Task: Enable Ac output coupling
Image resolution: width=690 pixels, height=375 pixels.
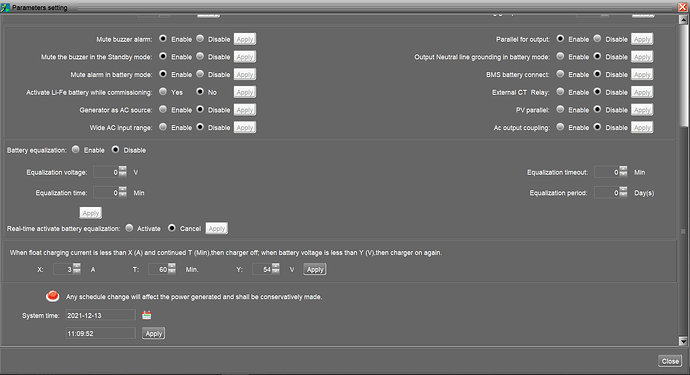Action: tap(560, 127)
